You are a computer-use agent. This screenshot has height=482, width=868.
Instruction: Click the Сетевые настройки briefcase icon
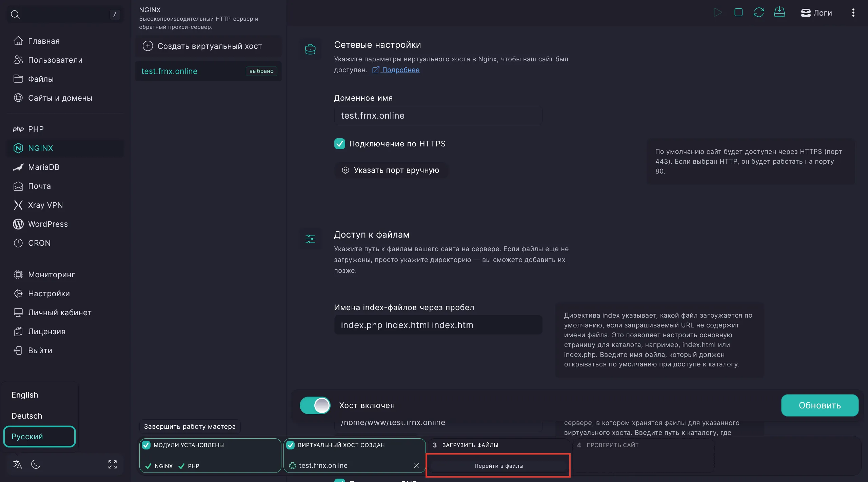point(310,49)
